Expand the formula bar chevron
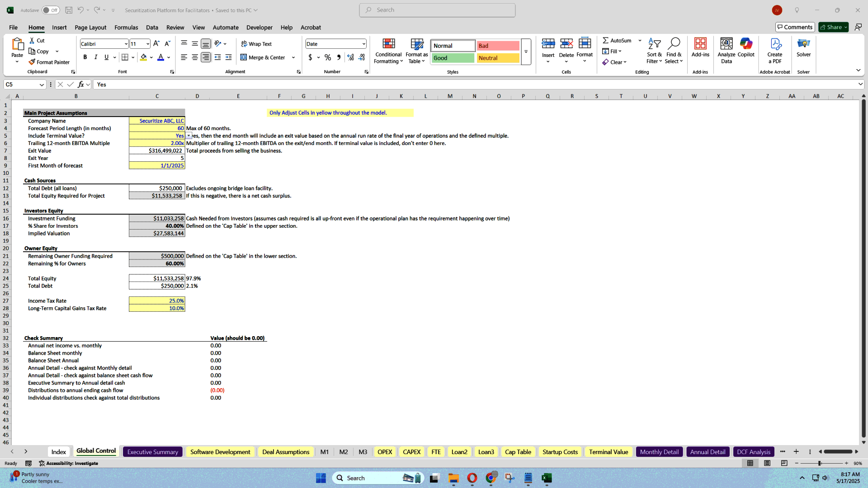This screenshot has width=868, height=488. (x=860, y=84)
